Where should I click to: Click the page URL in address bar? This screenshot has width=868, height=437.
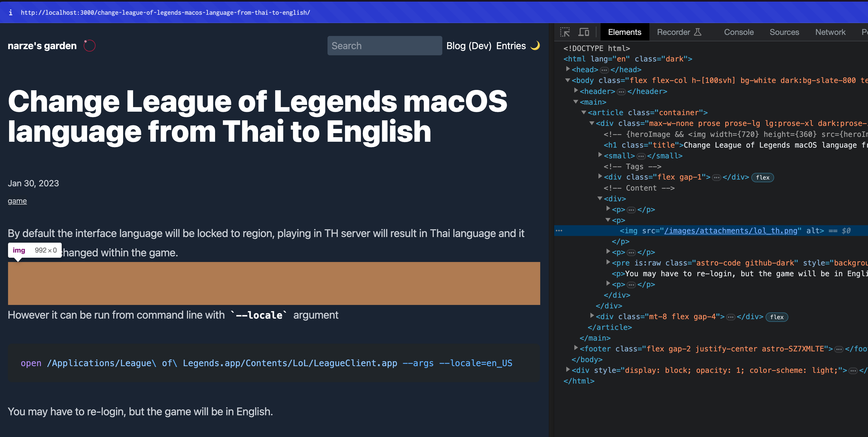click(x=165, y=12)
